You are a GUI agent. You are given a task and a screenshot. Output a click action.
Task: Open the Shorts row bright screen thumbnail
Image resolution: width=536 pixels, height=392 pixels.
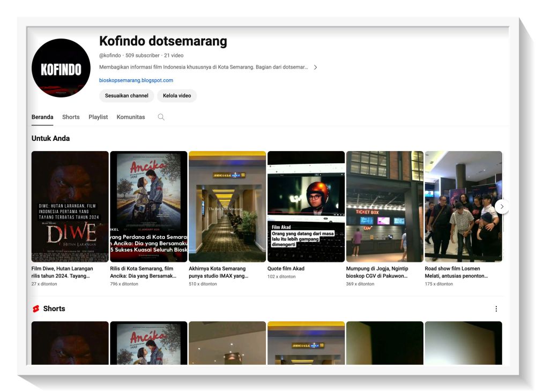coord(464,343)
